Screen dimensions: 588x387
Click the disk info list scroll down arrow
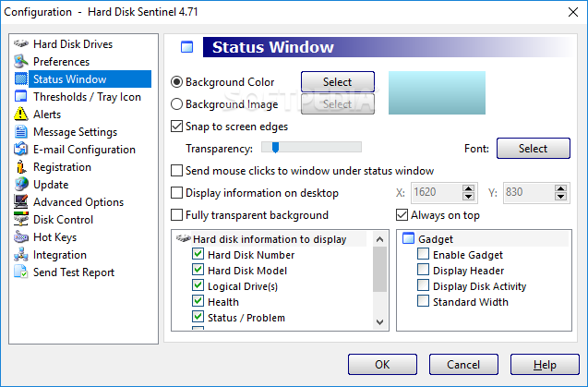pos(379,322)
